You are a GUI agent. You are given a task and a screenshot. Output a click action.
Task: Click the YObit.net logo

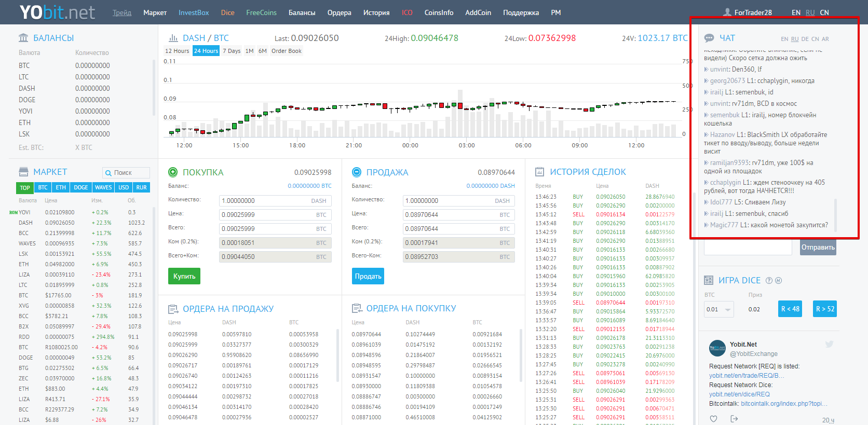[x=57, y=12]
